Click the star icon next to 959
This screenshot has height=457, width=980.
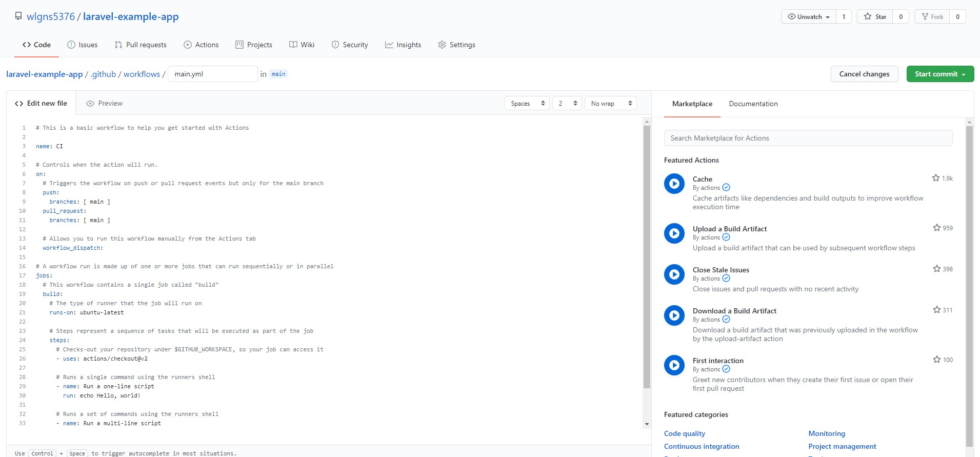(937, 228)
